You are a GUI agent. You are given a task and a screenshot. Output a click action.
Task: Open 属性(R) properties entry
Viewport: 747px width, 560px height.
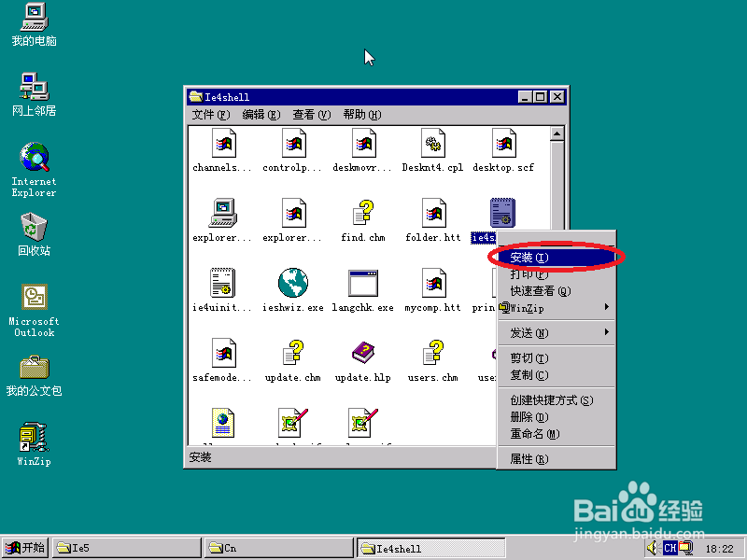click(556, 458)
